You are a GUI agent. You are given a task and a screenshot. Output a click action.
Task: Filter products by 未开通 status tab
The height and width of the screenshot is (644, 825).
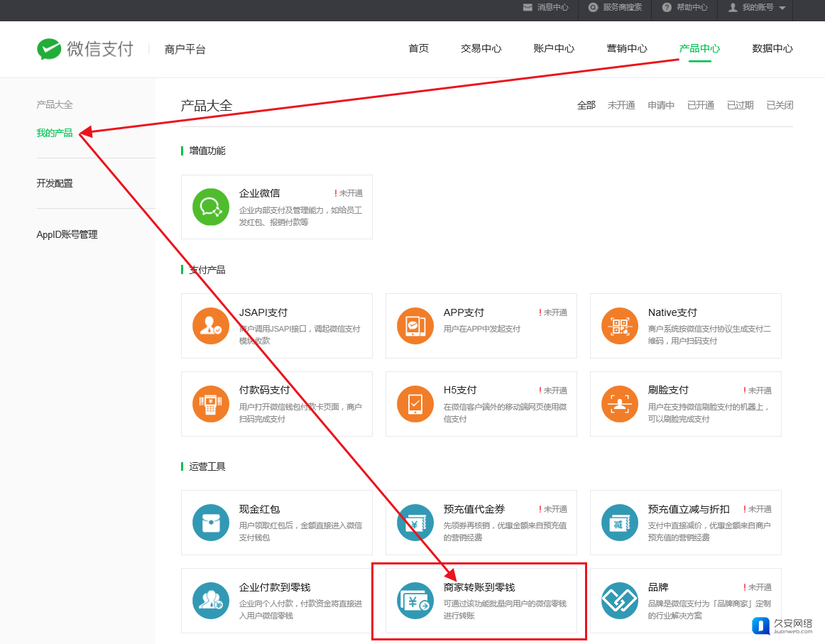pyautogui.click(x=621, y=105)
